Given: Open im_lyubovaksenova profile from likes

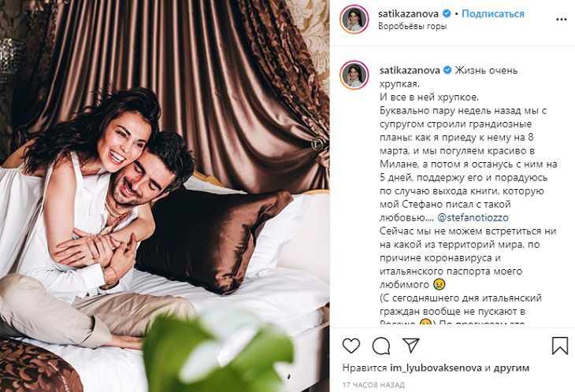Looking at the screenshot, I should pos(436,368).
